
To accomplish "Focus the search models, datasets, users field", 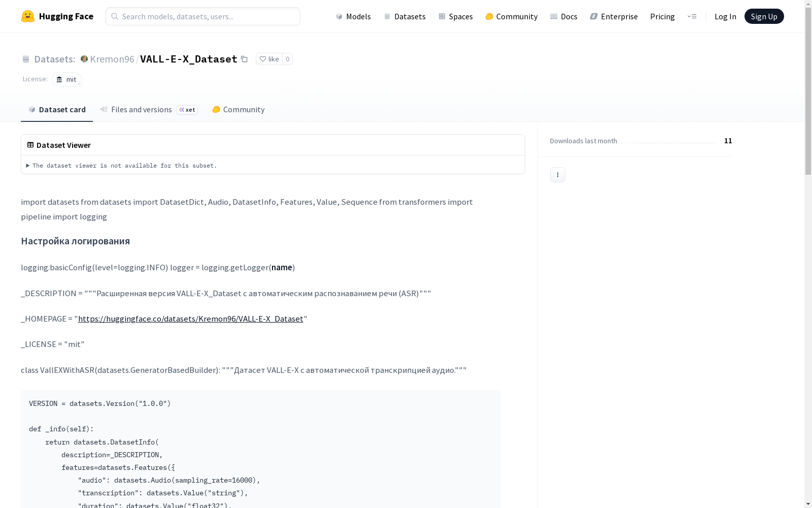I will pyautogui.click(x=203, y=16).
